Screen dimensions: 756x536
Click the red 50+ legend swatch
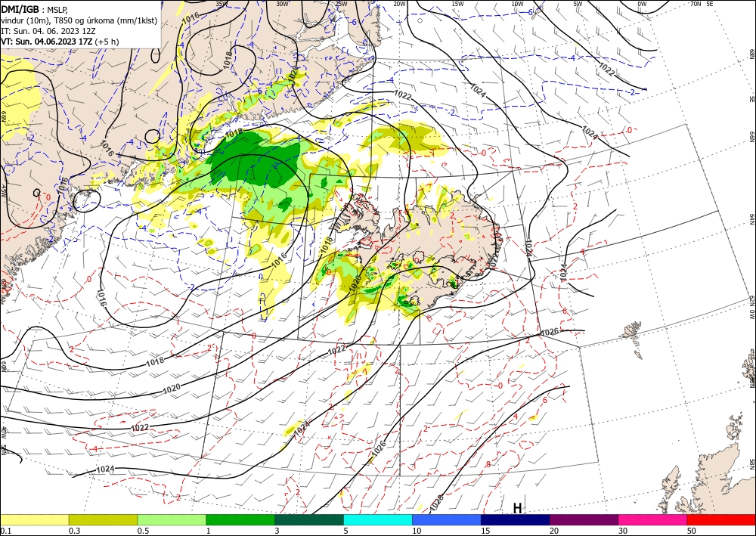pyautogui.click(x=721, y=519)
